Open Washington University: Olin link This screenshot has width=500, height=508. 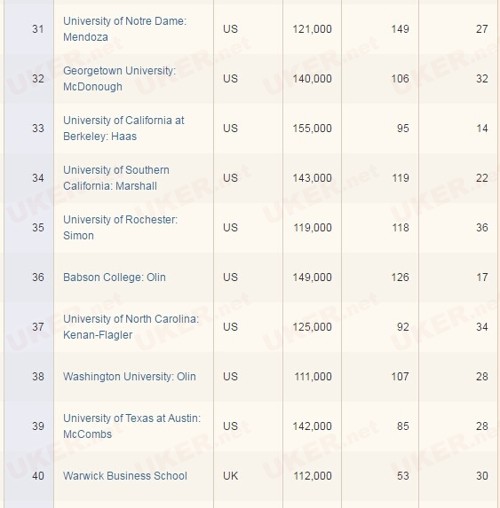pos(129,377)
